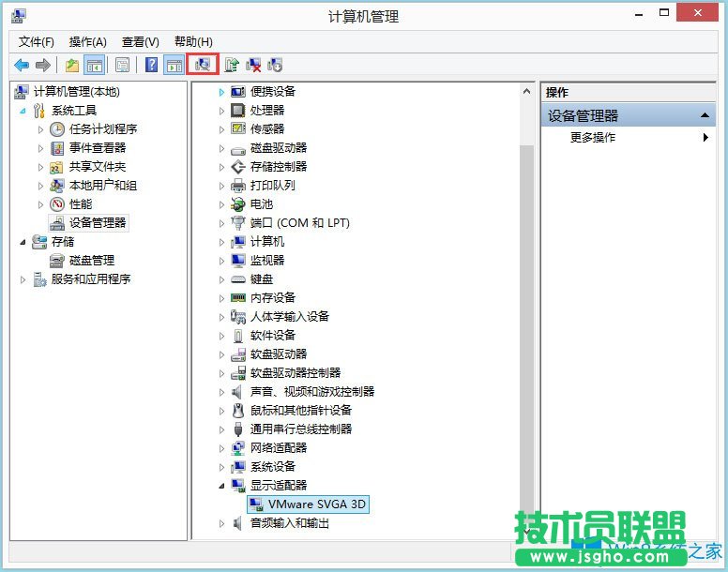This screenshot has width=728, height=572.
Task: Open the 帮助(H) menu
Action: (x=193, y=42)
